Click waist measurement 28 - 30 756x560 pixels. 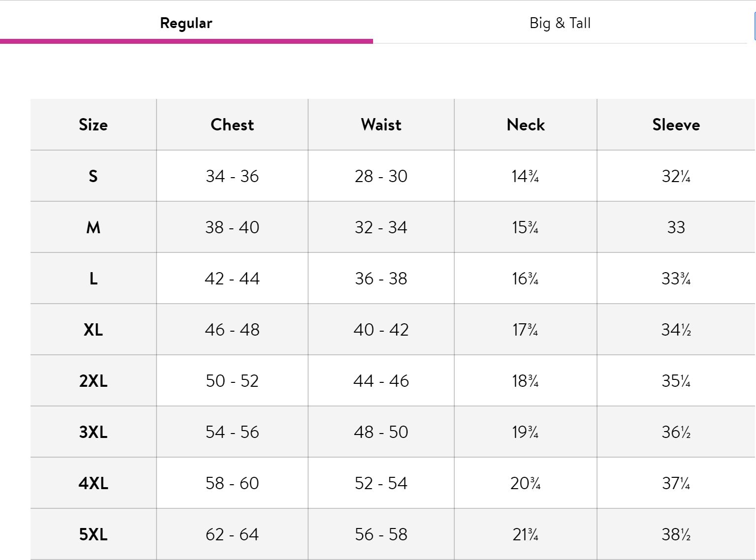pyautogui.click(x=381, y=176)
